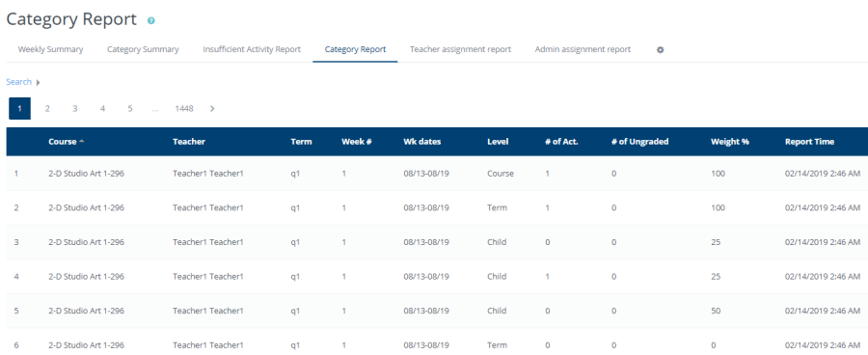Click the help question mark icon
Screen dimensions: 868x355
click(151, 20)
